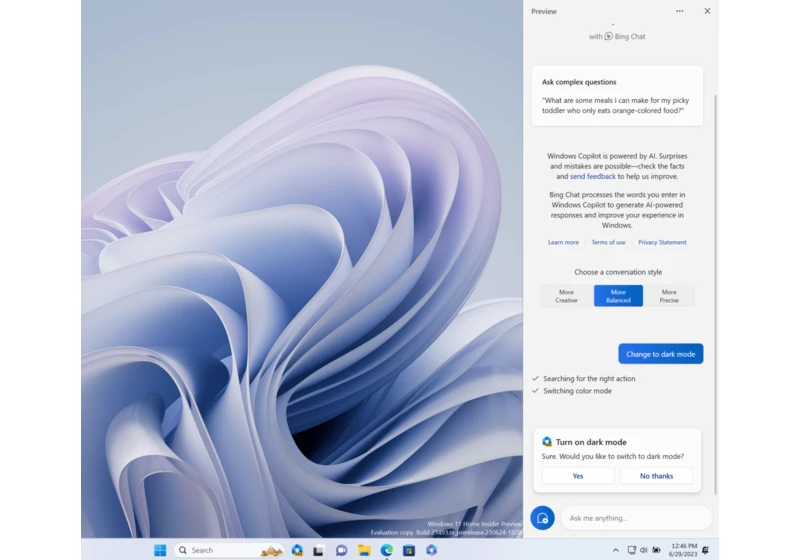800x560 pixels.
Task: Close the Copilot Preview pane
Action: tap(707, 11)
